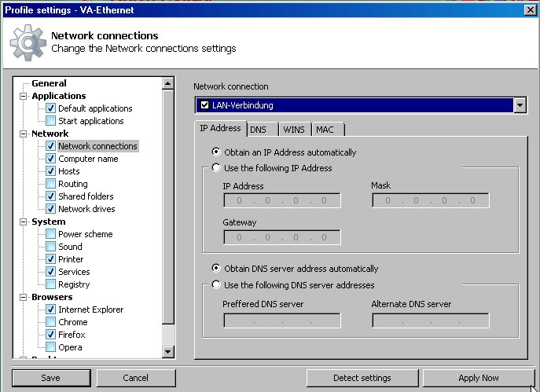Screen dimensions: 540x392
Task: Close the Profile settings window
Action: tap(531, 10)
